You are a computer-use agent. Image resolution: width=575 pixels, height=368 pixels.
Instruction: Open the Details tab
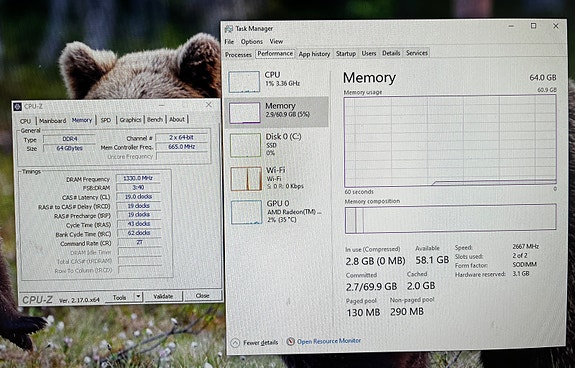pos(391,53)
